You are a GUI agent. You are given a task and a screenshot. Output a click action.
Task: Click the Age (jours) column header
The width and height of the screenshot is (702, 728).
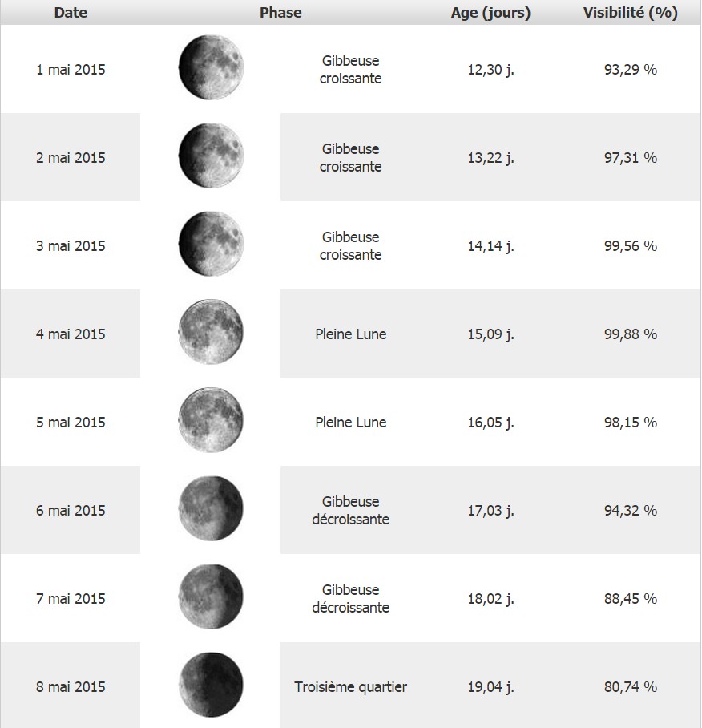pos(490,13)
